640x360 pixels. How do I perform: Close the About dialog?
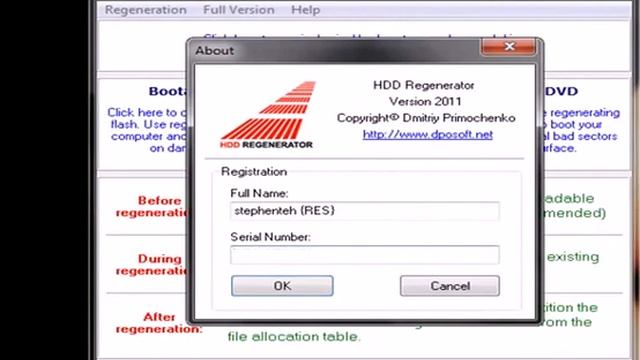pyautogui.click(x=508, y=47)
